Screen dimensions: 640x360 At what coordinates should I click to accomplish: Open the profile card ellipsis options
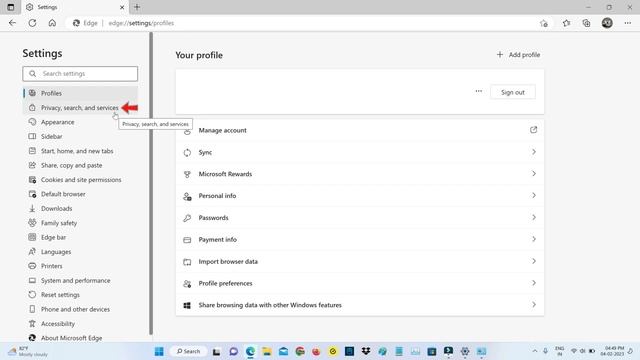pos(479,91)
